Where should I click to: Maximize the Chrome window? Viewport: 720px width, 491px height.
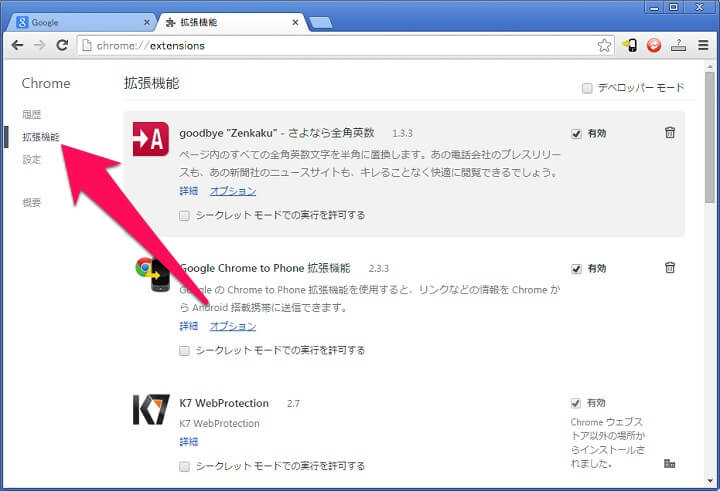click(673, 7)
